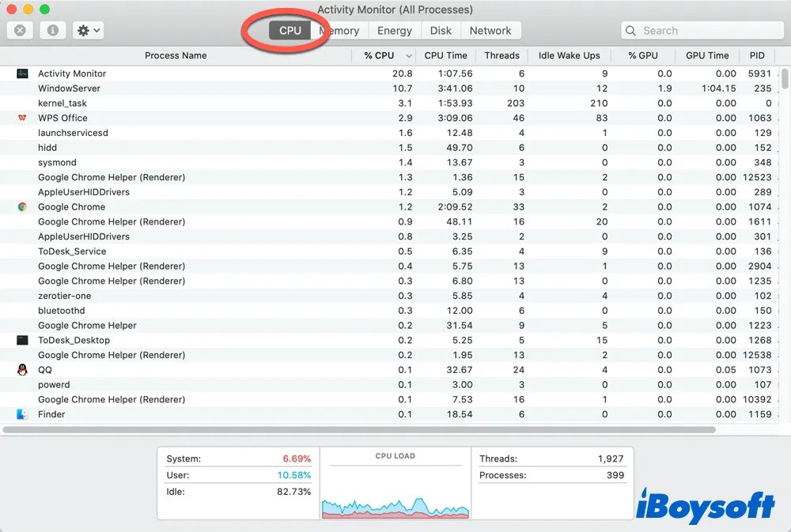
Task: Click the WPS Office icon
Action: 22,118
